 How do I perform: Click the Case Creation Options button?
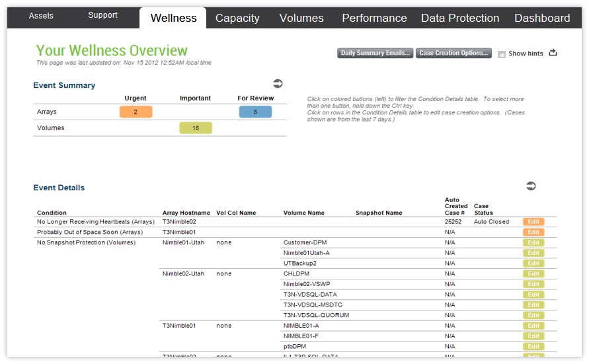point(453,53)
